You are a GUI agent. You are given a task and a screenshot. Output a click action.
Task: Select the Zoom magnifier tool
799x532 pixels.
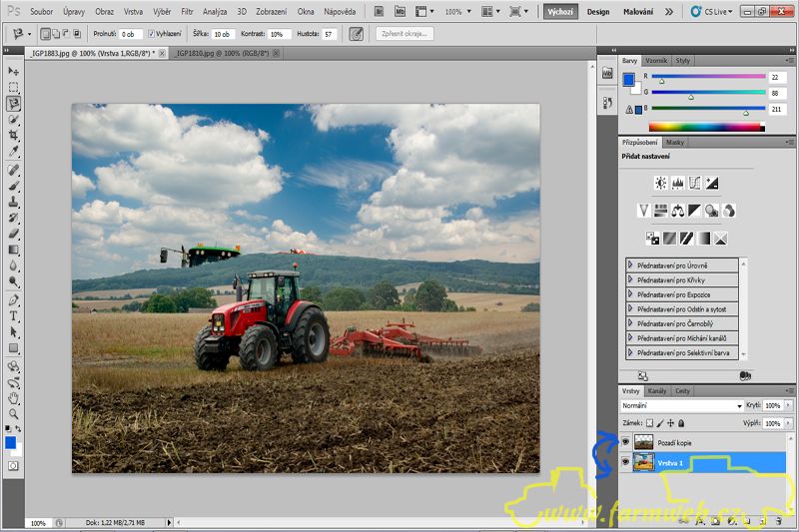tap(14, 413)
